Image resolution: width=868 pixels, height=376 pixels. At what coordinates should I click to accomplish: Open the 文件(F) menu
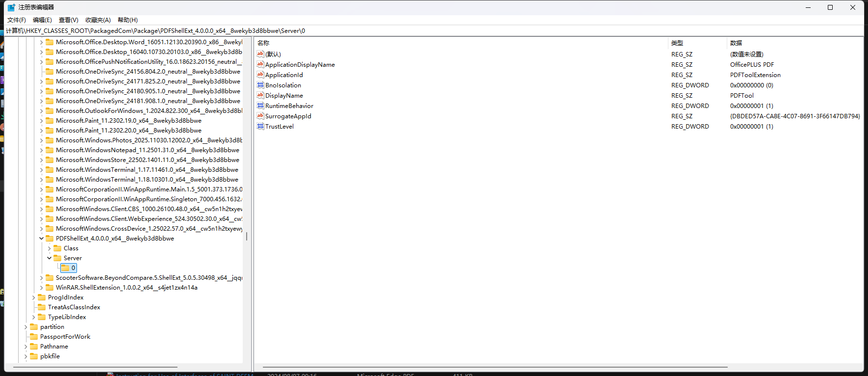(17, 20)
